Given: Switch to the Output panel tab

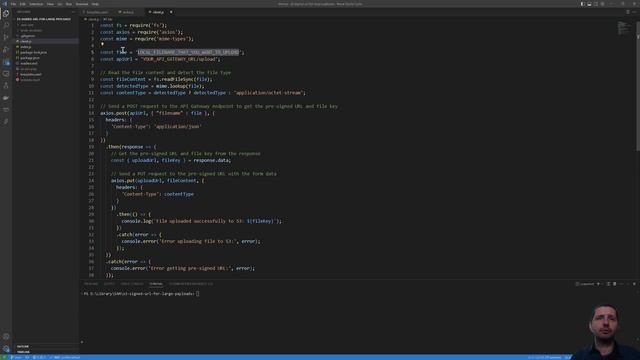Looking at the screenshot, I should click(x=109, y=284).
